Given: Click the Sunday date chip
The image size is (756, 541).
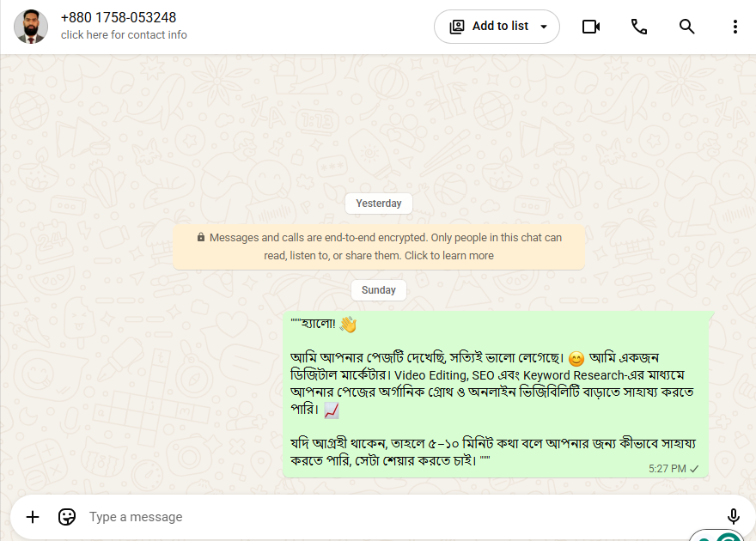Looking at the screenshot, I should pos(379,290).
